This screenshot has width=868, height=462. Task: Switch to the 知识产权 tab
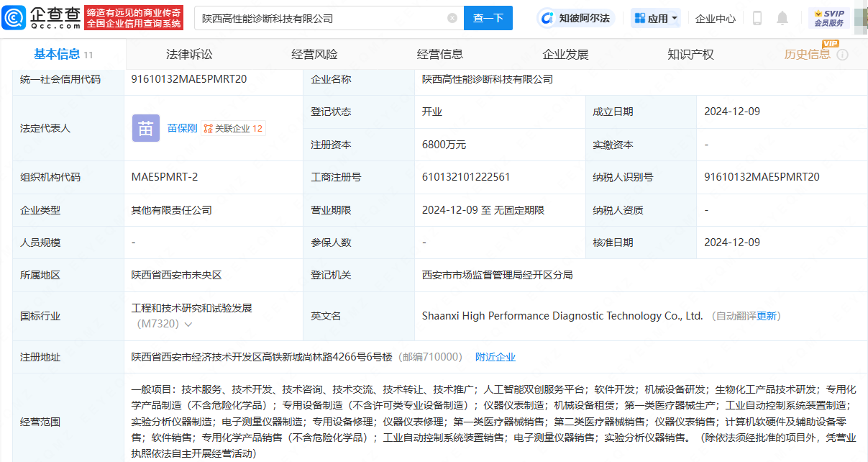pos(690,54)
